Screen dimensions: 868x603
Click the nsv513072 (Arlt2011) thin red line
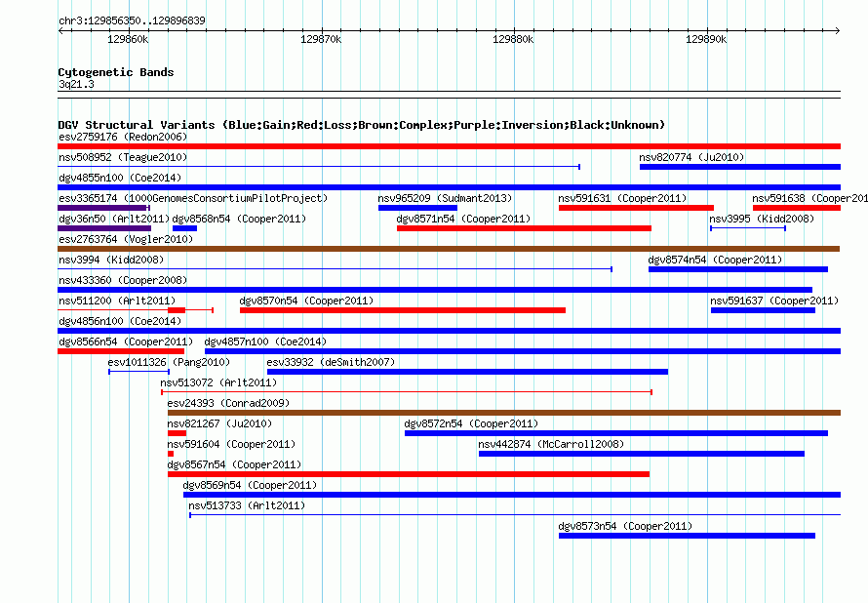click(x=407, y=392)
